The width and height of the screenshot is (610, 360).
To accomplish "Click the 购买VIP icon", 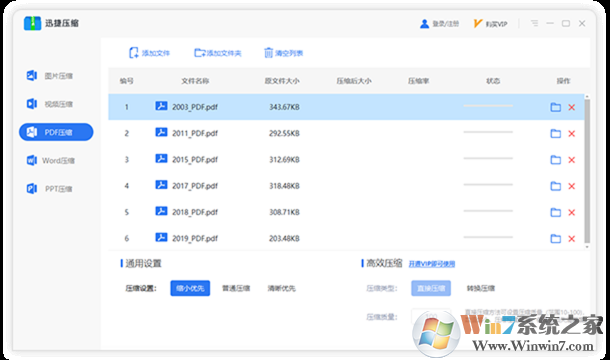I will [477, 24].
